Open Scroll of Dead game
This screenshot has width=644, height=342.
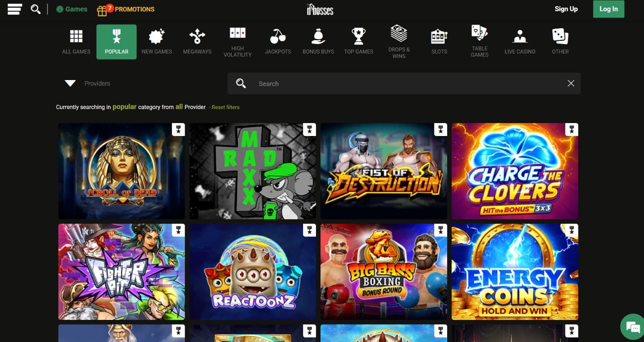tap(122, 171)
